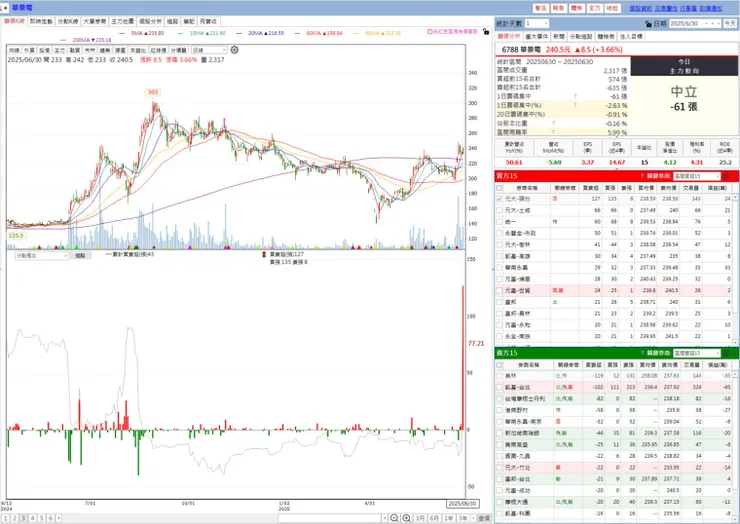Click the bottom stock search input box
The image size is (740, 524).
(329, 518)
